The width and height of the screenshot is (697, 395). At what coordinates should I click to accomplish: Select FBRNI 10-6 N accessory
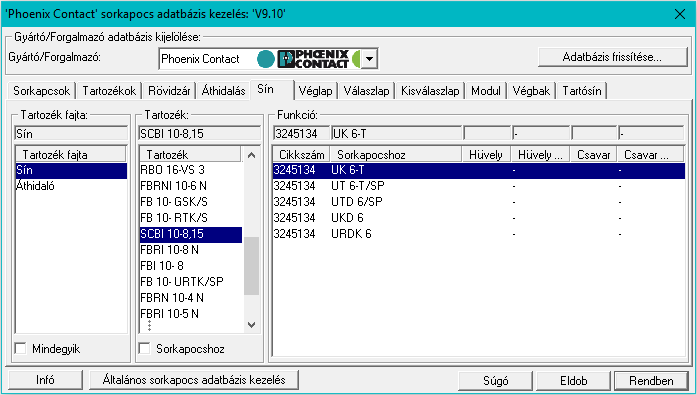tap(191, 186)
